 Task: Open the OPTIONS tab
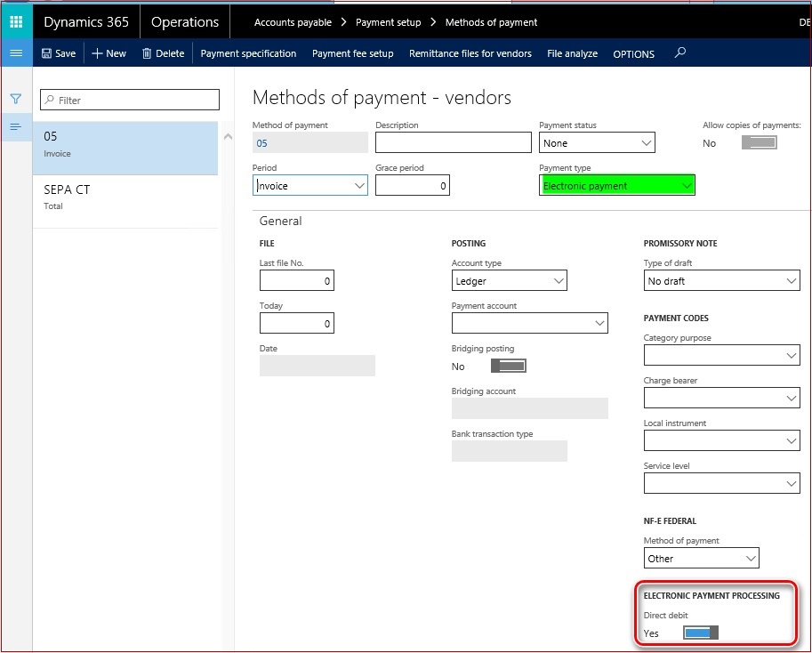point(634,54)
